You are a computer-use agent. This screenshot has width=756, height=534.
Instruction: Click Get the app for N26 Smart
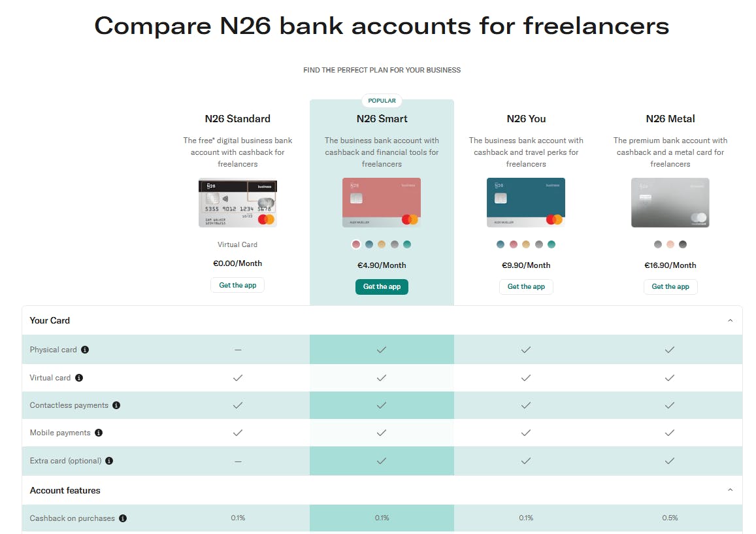tap(382, 287)
